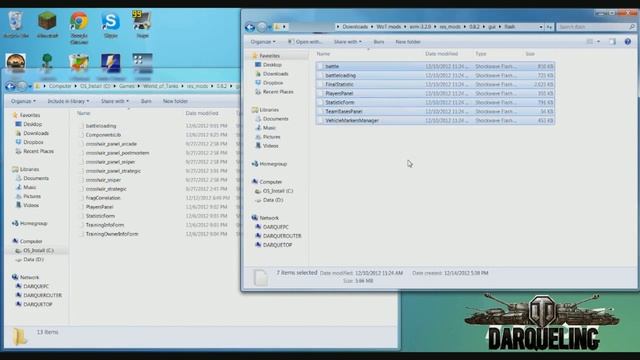Click Forward arrow in front Explorer window
The height and width of the screenshot is (360, 640).
pyautogui.click(x=262, y=27)
